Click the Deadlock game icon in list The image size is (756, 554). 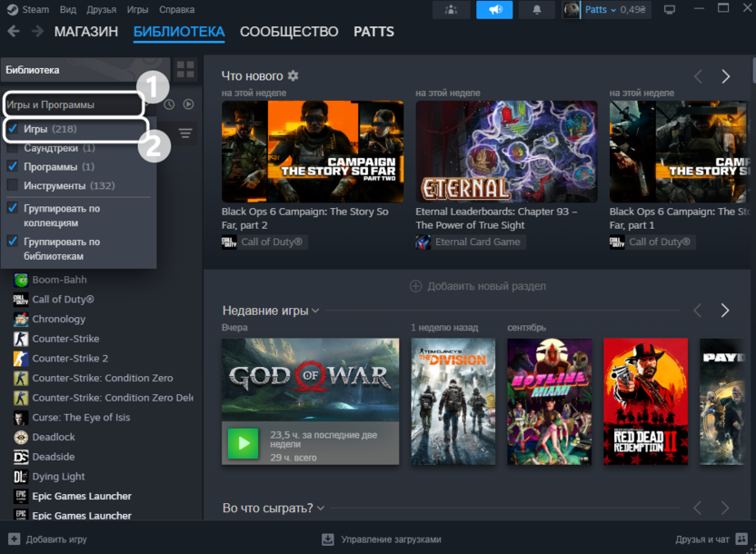click(21, 437)
